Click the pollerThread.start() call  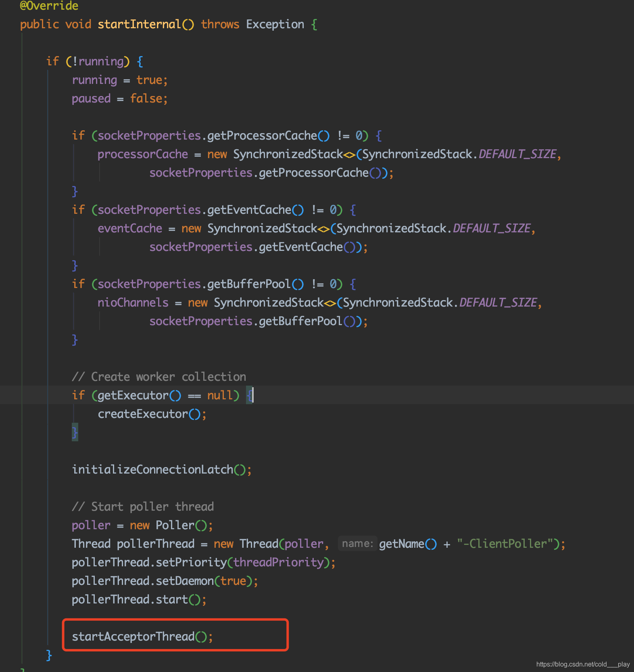coord(139,599)
